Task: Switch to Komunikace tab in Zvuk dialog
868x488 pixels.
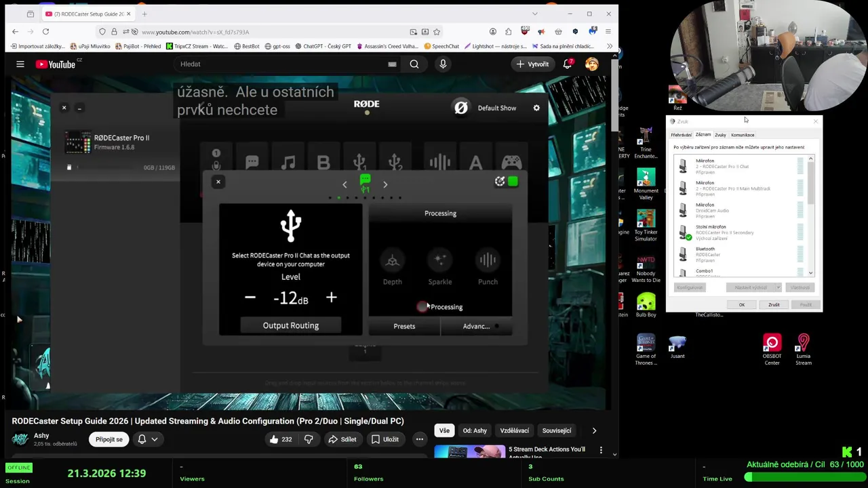Action: (743, 135)
